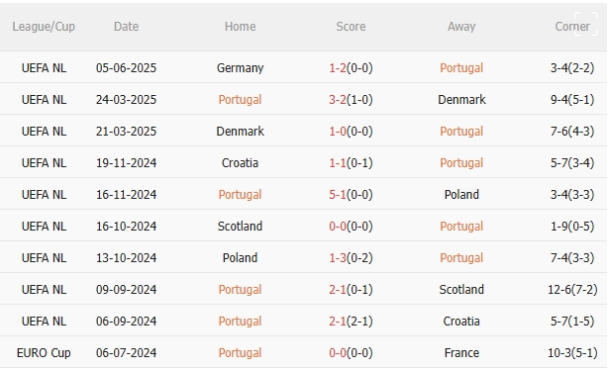Select Scotland home team on 16-10-2024
The width and height of the screenshot is (610, 377).
tap(240, 226)
